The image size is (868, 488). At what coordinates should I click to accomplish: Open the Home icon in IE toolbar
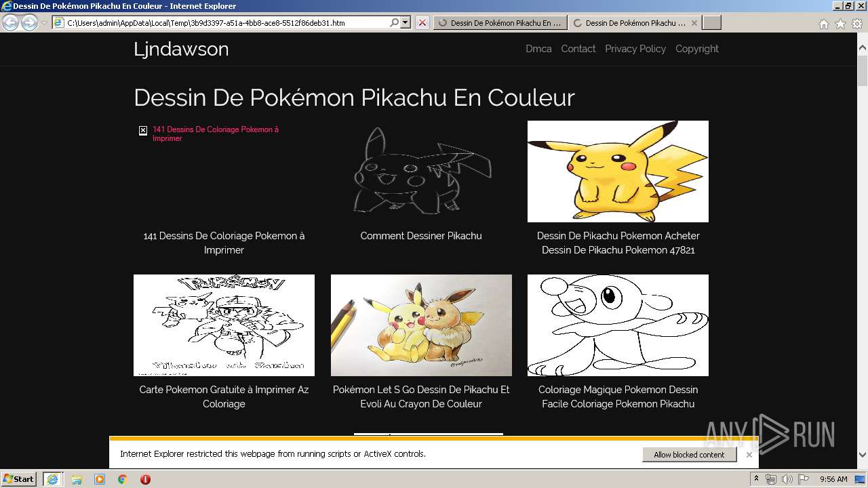pos(823,24)
